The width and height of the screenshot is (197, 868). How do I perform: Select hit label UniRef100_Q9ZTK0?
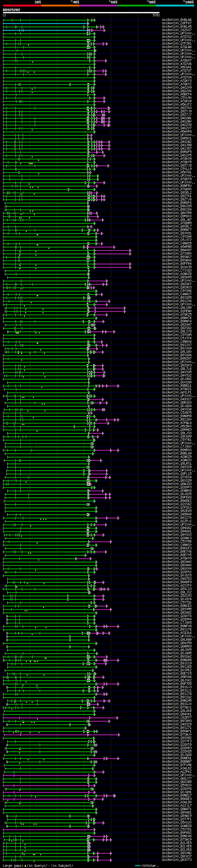[x=177, y=108]
